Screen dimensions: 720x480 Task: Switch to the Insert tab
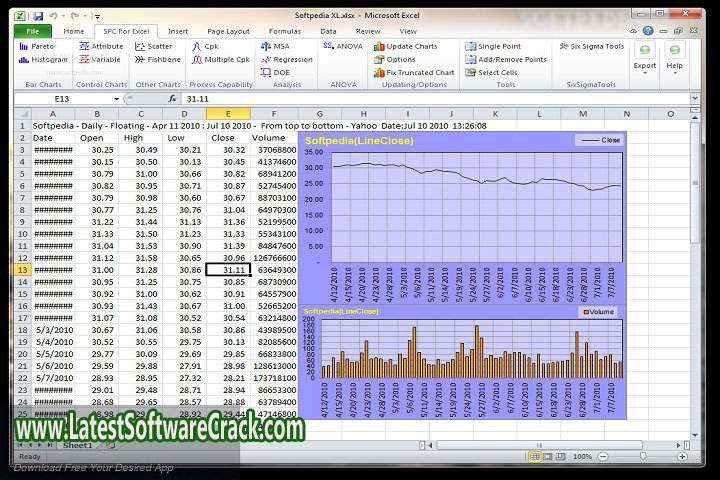pyautogui.click(x=178, y=31)
